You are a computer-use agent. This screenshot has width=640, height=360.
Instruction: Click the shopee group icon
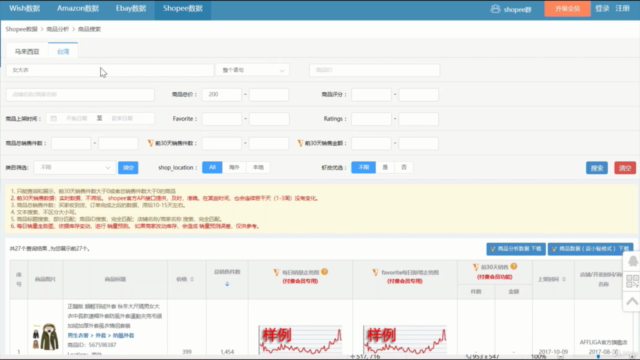pos(495,9)
